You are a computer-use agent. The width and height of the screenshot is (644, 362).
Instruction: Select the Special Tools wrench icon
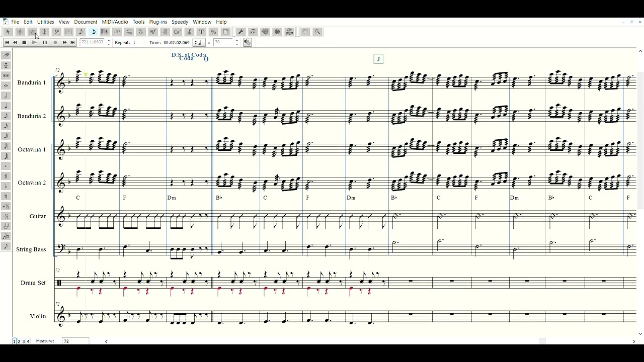tap(240, 32)
